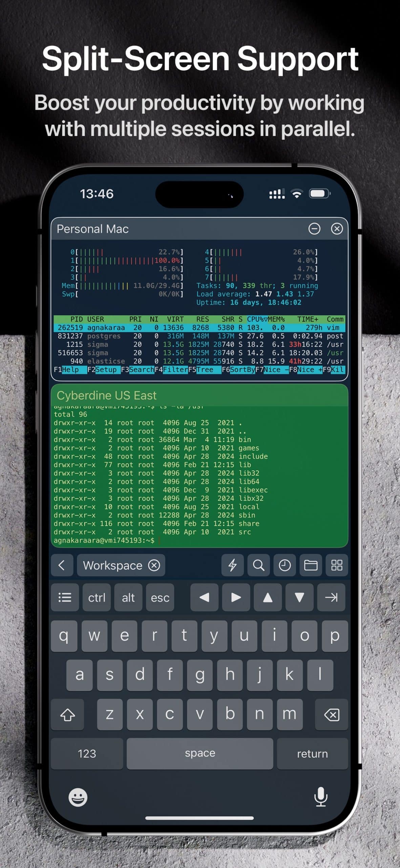Click F7 Nice - in htop footer
Viewport: 400px width, 868px height.
point(272,370)
